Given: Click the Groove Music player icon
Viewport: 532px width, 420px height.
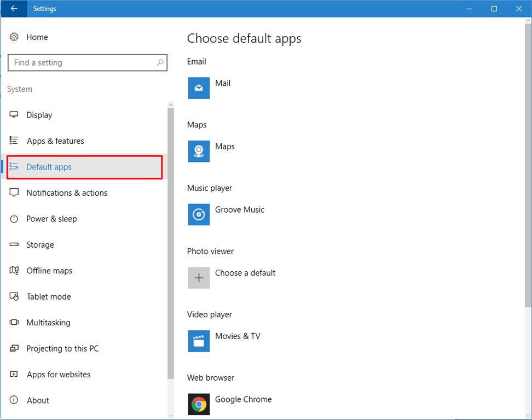Looking at the screenshot, I should coord(198,214).
